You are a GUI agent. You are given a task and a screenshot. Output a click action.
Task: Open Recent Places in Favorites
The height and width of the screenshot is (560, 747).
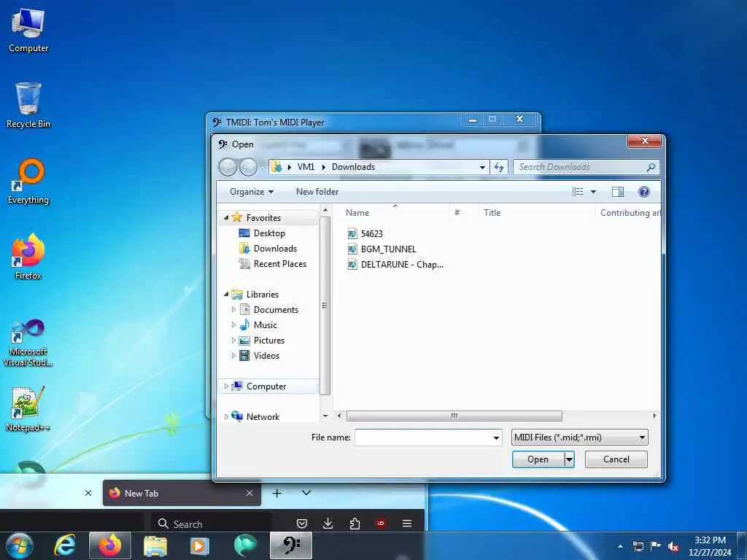[x=279, y=264]
